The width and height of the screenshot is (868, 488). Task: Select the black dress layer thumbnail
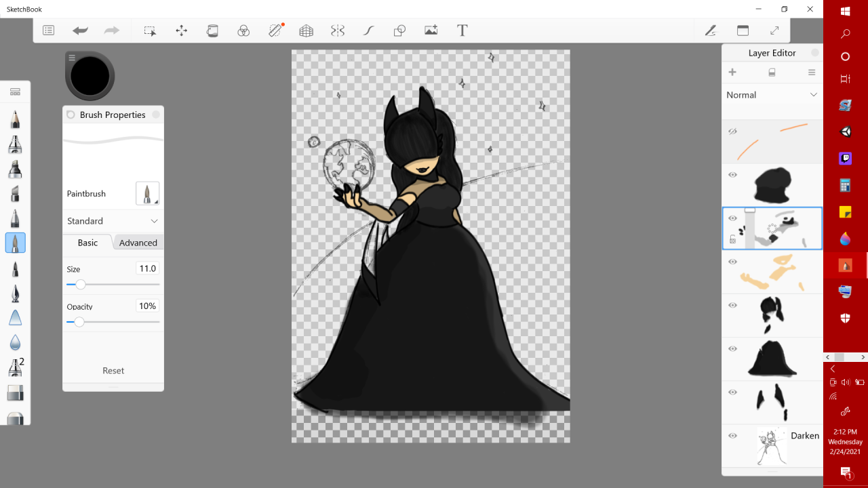pos(772,358)
